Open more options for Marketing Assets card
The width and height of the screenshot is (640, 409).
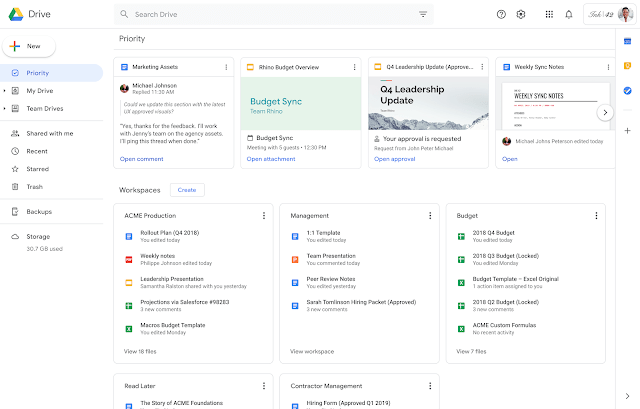pos(226,67)
